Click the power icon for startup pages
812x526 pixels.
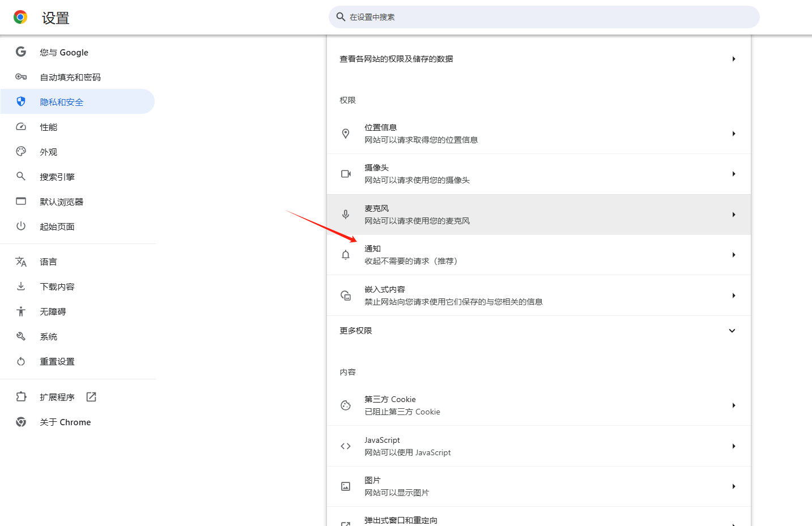[21, 226]
